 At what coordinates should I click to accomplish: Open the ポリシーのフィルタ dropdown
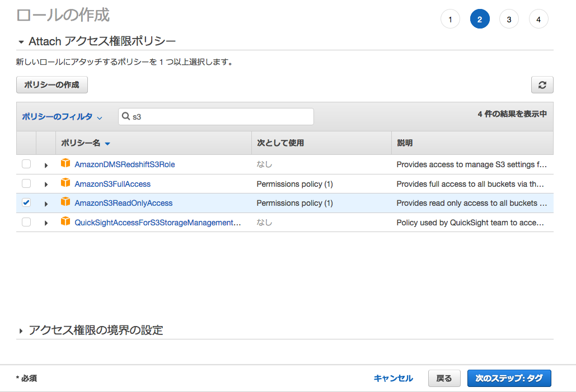click(x=62, y=117)
